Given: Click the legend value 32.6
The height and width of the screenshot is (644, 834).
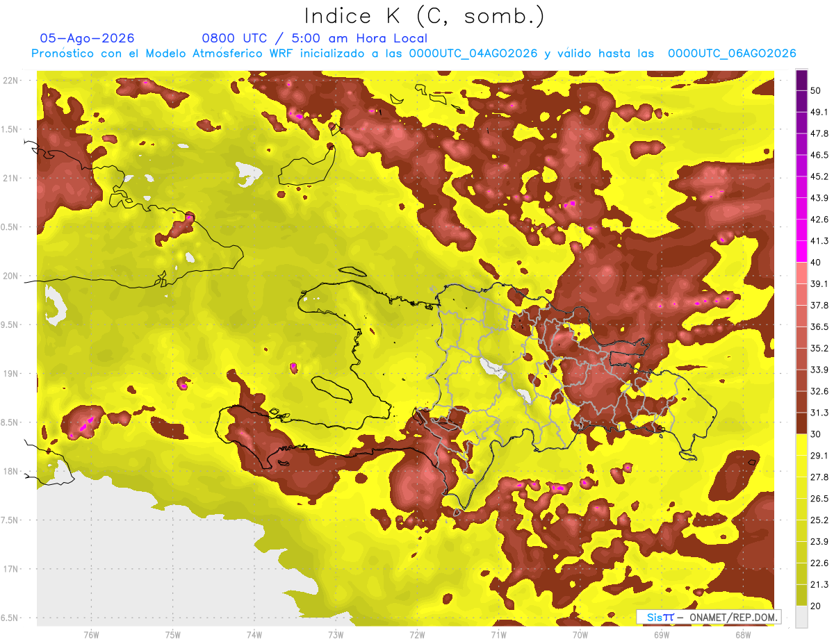Looking at the screenshot, I should tap(819, 391).
